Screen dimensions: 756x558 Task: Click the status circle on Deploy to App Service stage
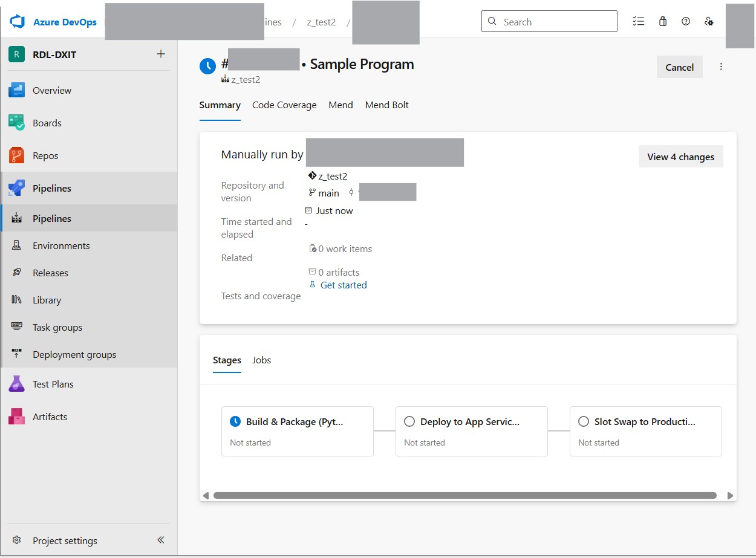409,421
